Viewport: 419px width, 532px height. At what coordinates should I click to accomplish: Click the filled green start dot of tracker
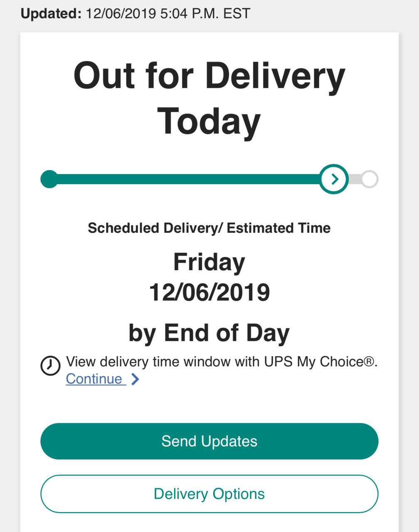[49, 179]
